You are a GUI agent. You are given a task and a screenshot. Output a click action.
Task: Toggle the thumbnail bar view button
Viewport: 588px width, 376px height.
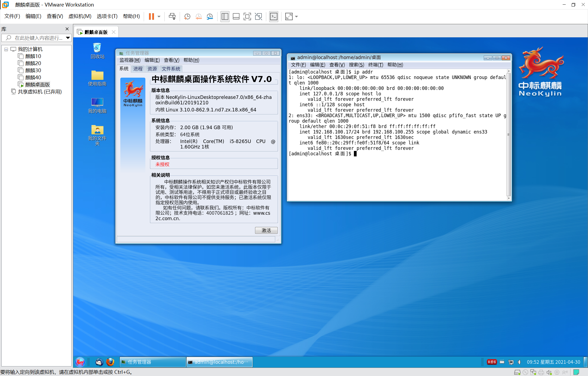tap(236, 17)
